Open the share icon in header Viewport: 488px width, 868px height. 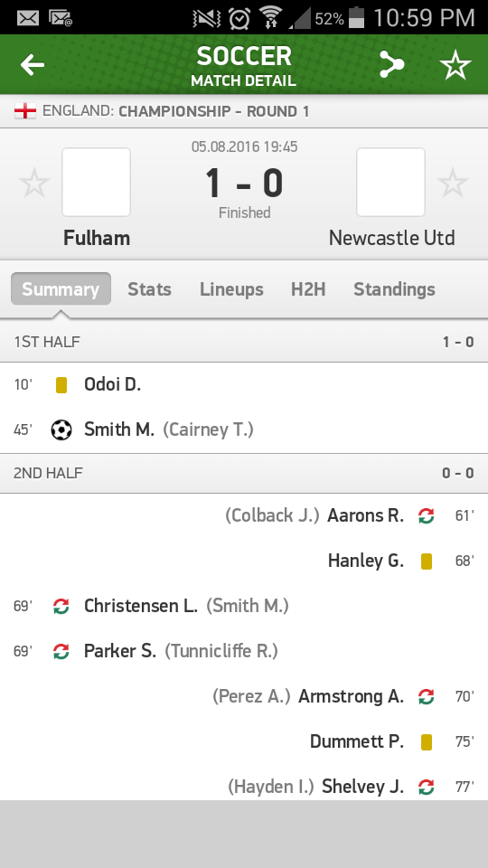click(x=391, y=65)
